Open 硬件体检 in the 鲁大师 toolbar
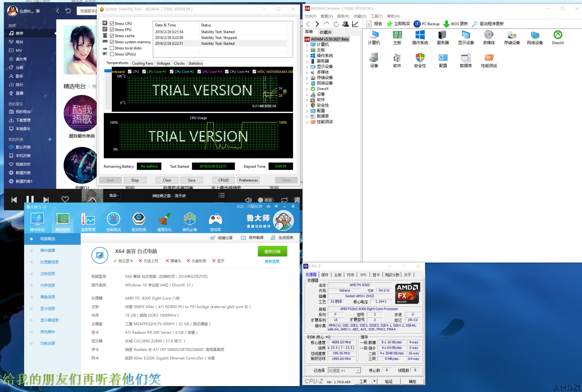The height and width of the screenshot is (392, 582). coord(37,222)
